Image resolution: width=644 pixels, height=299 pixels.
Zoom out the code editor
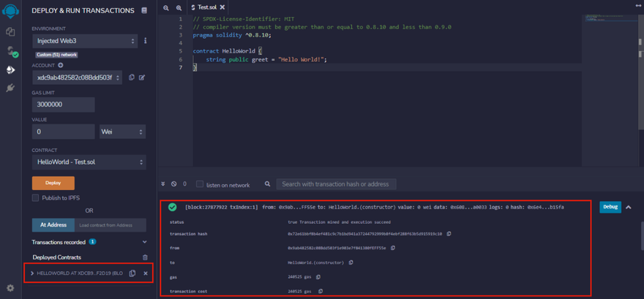coord(167,7)
